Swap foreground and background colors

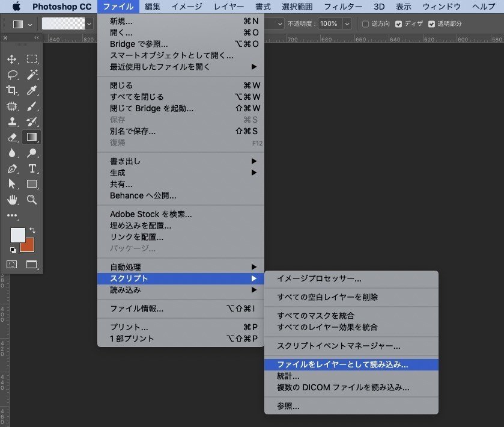(x=32, y=230)
